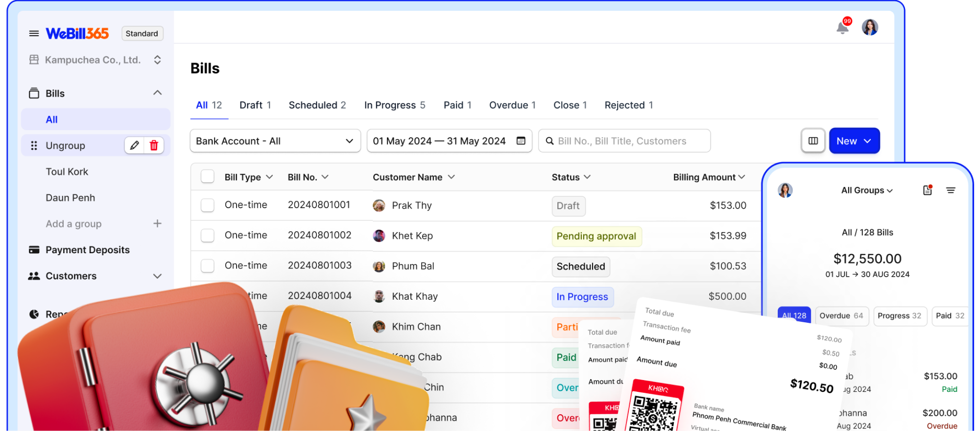Click the Bill No., Bill Title, Customers search field
980x431 pixels.
[624, 141]
